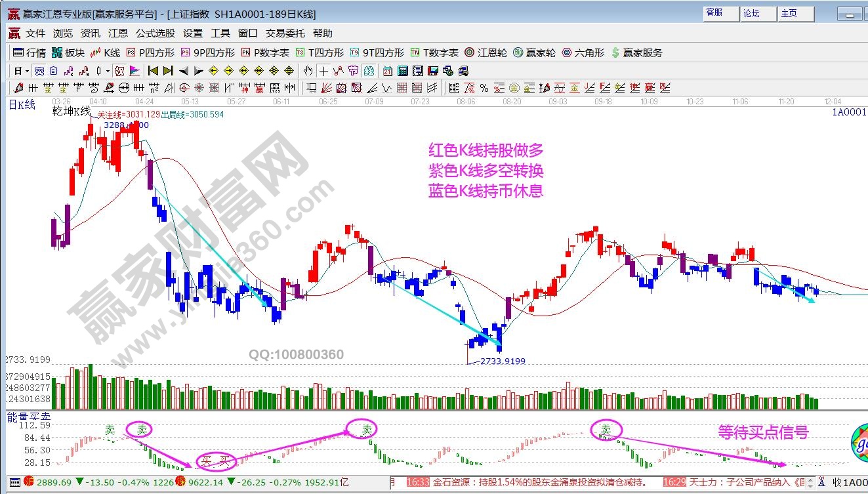Image resolution: width=868 pixels, height=494 pixels.
Task: Click the 主页 homepage button
Action: [x=795, y=13]
